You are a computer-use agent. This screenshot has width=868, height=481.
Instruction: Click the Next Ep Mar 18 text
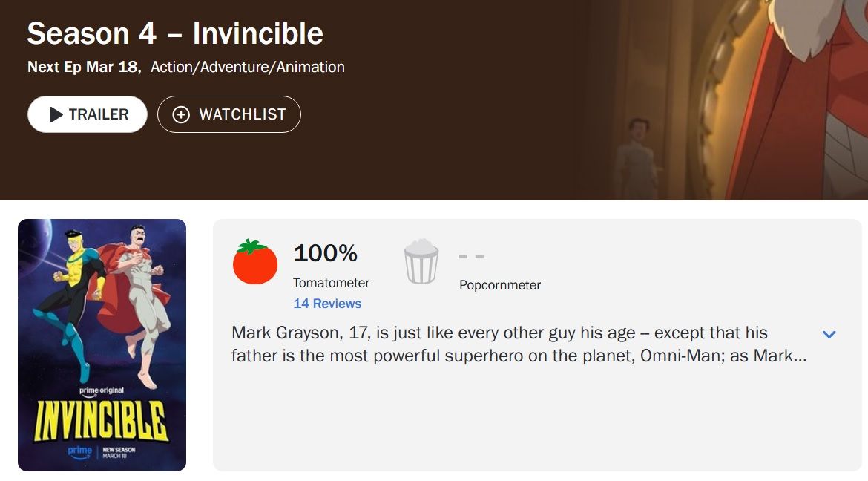tap(84, 67)
